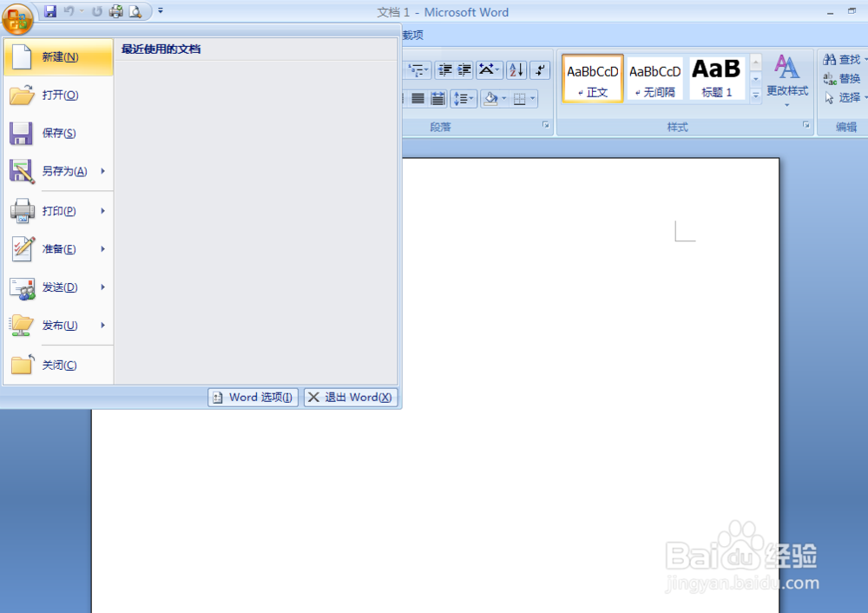Select 新建(N) in the Office menu

point(58,57)
